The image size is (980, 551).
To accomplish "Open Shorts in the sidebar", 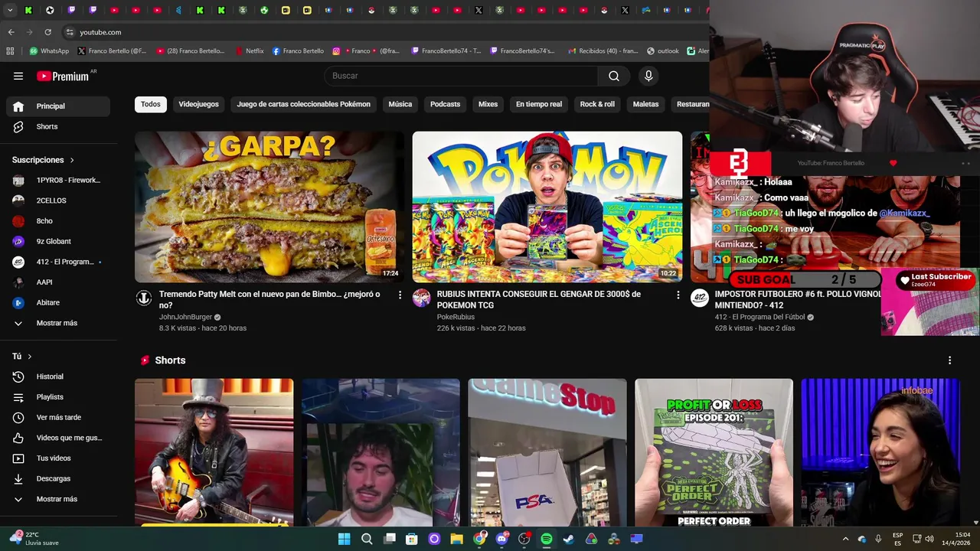I will [x=58, y=126].
